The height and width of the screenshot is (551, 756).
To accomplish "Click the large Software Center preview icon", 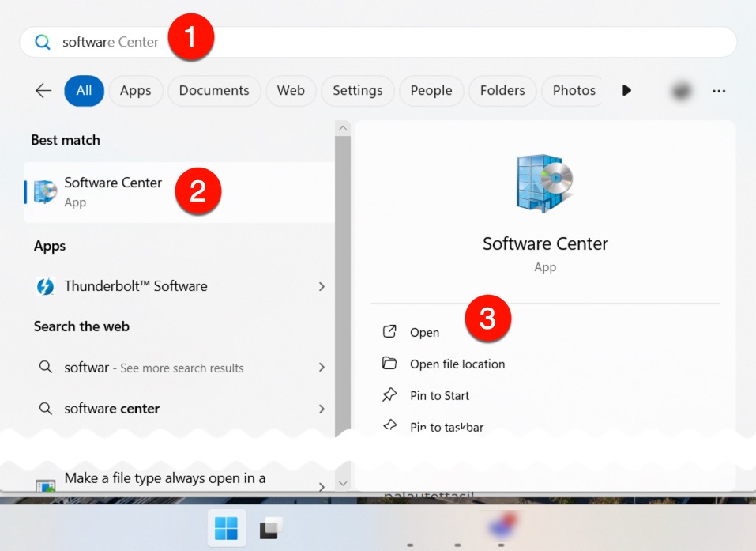I will tap(544, 183).
